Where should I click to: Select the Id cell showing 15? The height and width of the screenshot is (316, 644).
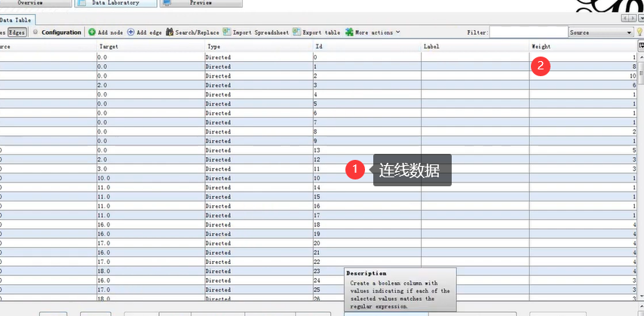pos(366,197)
